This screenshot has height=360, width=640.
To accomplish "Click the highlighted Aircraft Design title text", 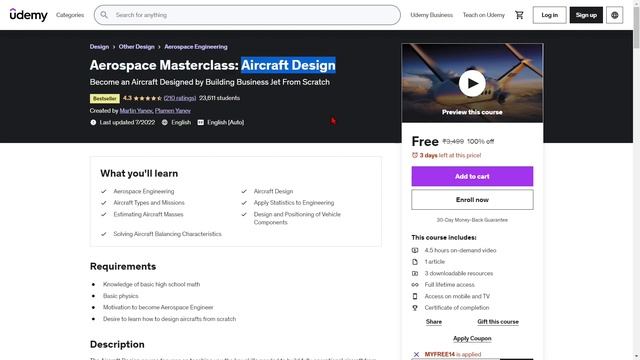I will point(288,65).
